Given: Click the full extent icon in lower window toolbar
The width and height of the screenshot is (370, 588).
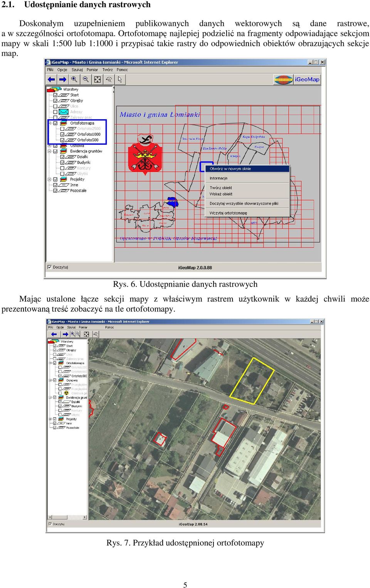Looking at the screenshot, I should tap(86, 334).
